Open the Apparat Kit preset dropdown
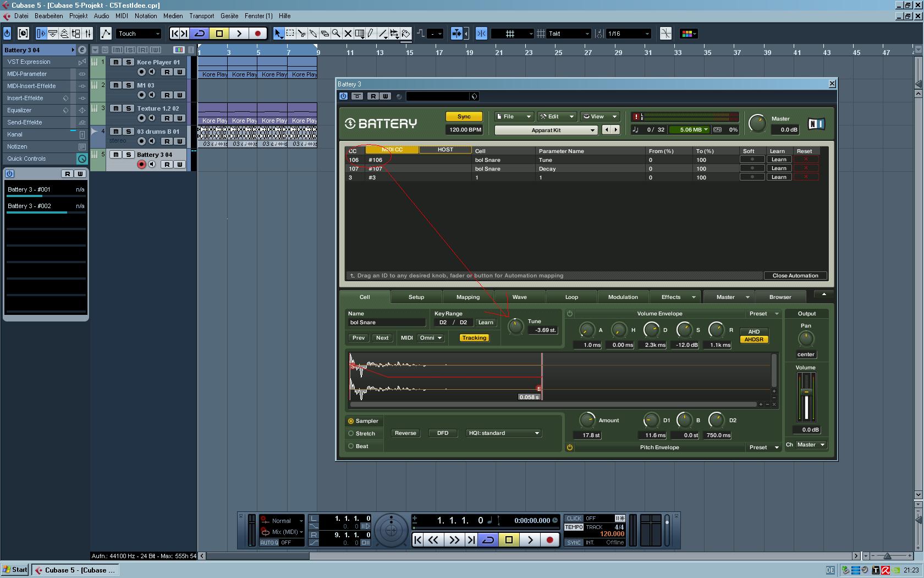The height and width of the screenshot is (578, 924). click(546, 130)
